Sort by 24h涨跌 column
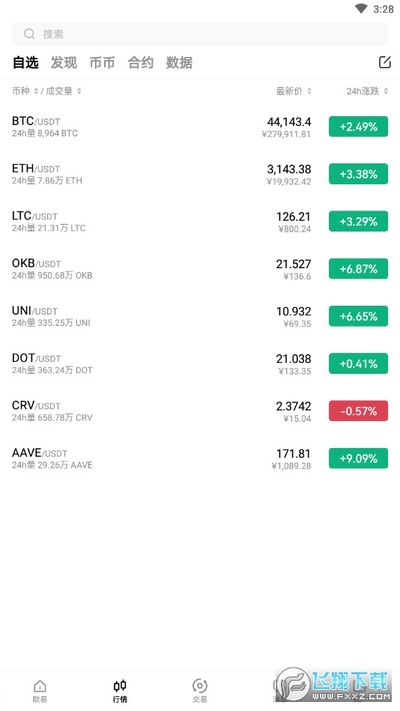Image resolution: width=400 pixels, height=711 pixels. point(367,91)
